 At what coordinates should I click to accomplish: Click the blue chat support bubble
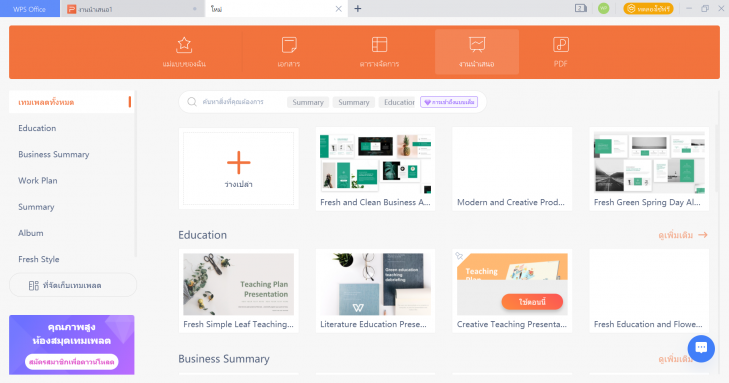pyautogui.click(x=701, y=348)
